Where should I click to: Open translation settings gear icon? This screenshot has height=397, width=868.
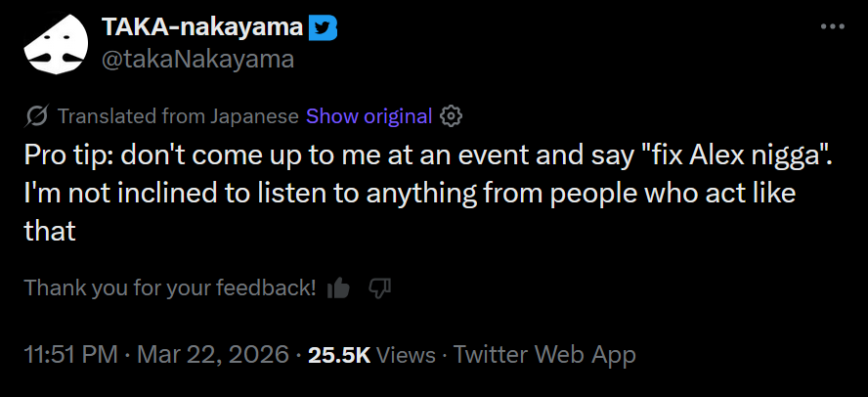pos(451,116)
